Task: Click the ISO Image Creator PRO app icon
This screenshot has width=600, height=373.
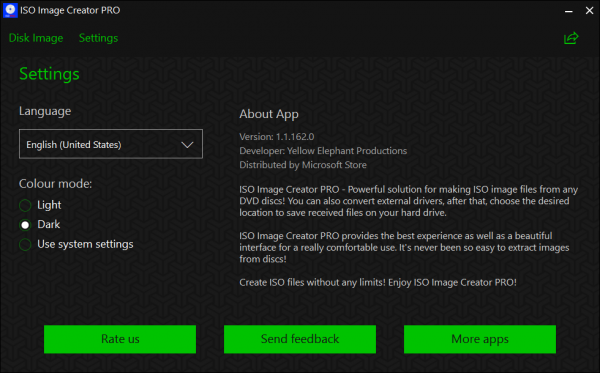Action: (10, 10)
